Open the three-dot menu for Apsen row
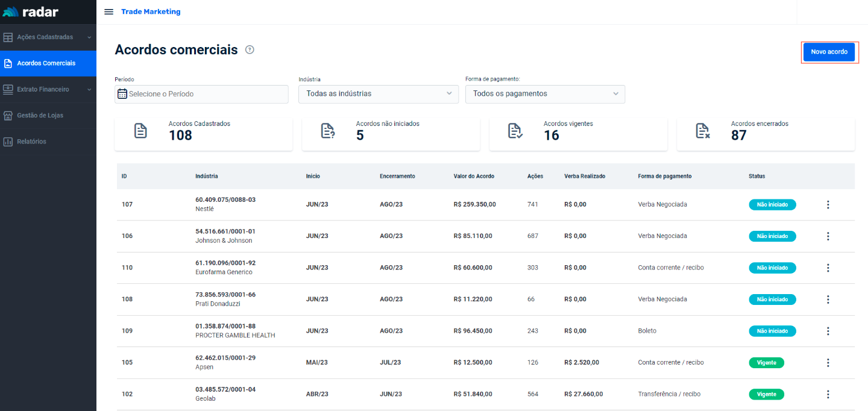868x411 pixels. pos(828,363)
